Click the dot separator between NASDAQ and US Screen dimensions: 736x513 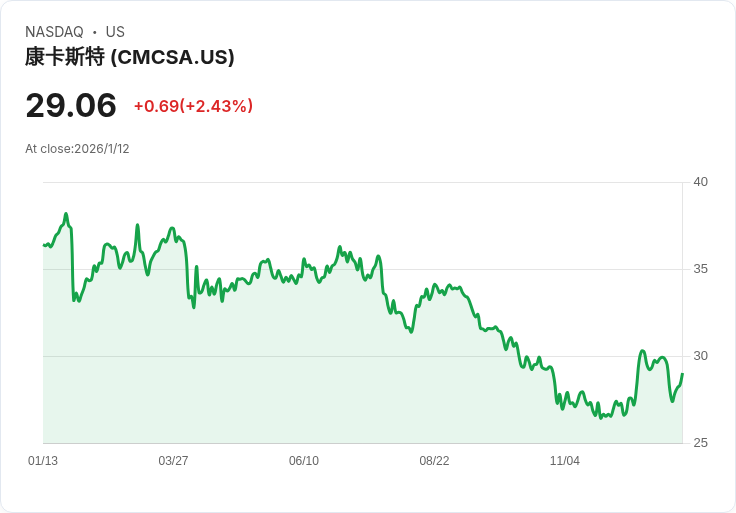(94, 32)
